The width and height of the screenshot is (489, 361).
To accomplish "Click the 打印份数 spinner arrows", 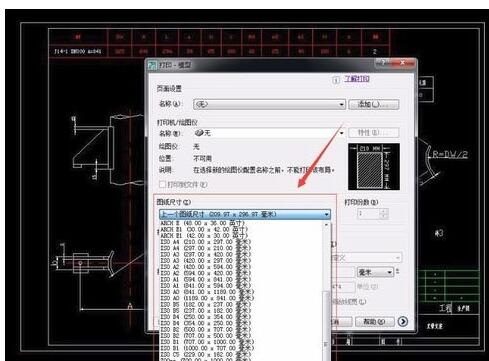I will (x=384, y=214).
